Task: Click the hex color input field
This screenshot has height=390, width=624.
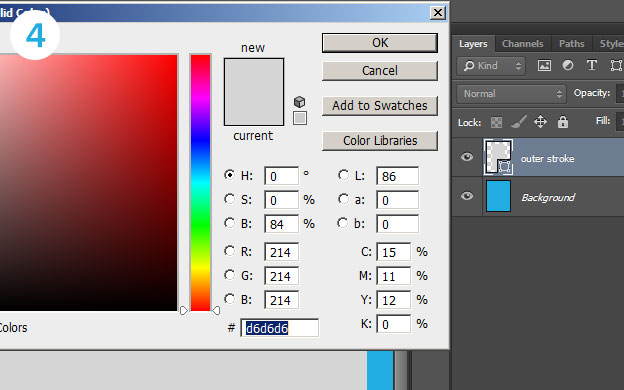Action: (x=280, y=328)
